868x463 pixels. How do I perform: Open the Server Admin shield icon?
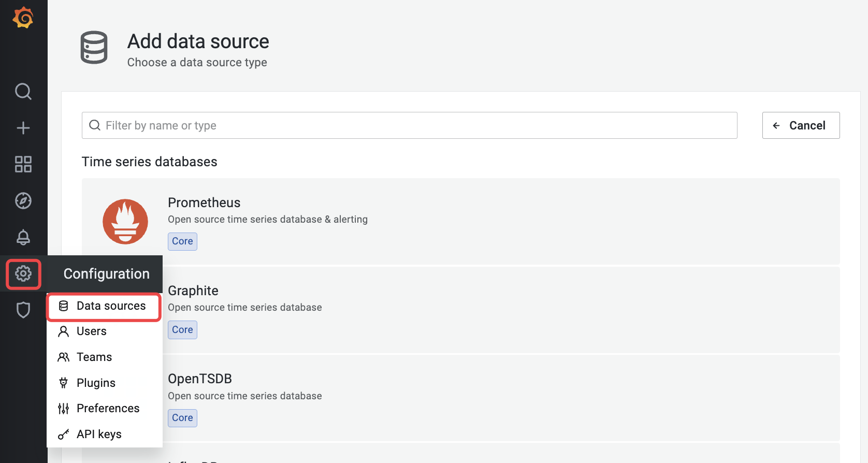tap(23, 310)
